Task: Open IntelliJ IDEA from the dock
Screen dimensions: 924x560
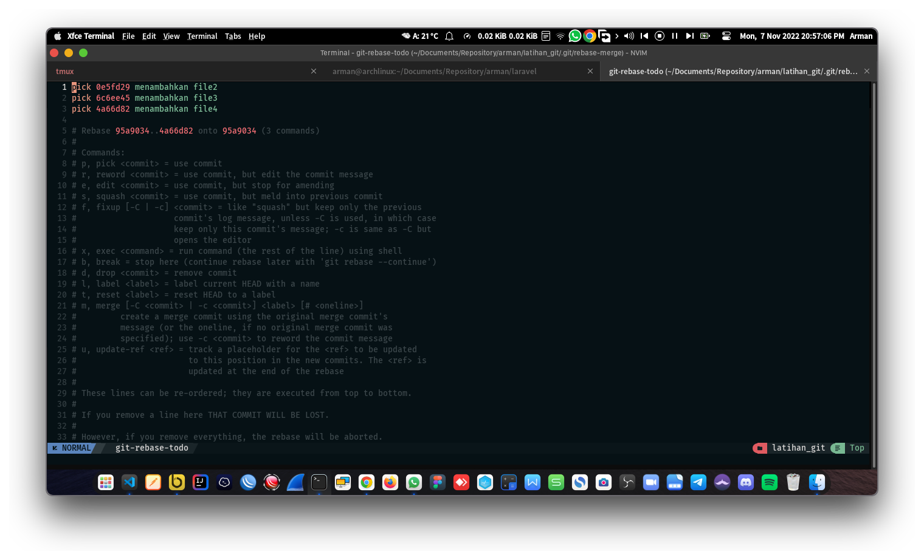Action: point(201,482)
